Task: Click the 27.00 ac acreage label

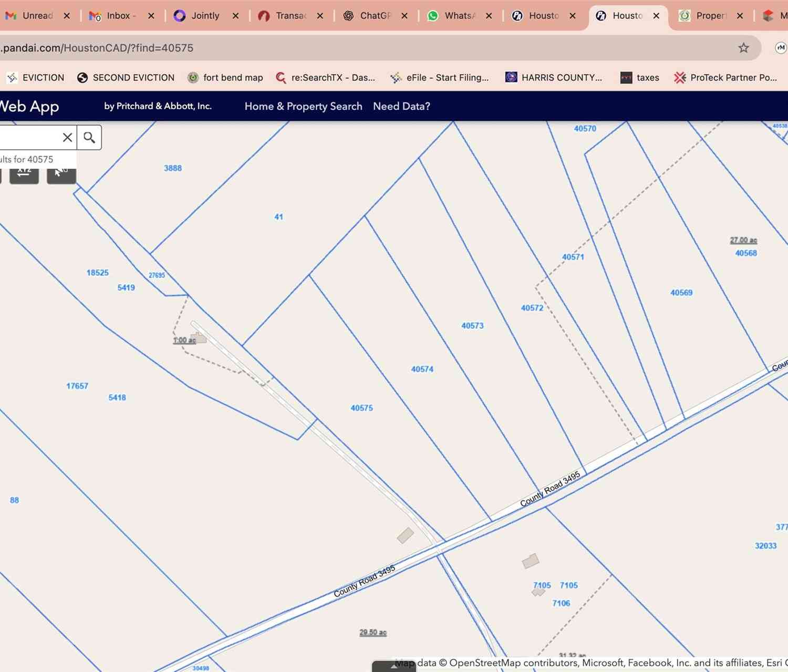Action: pos(743,240)
